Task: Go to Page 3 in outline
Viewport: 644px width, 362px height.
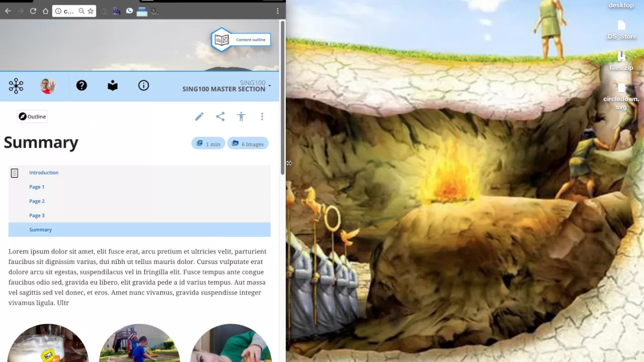Action: (x=37, y=216)
